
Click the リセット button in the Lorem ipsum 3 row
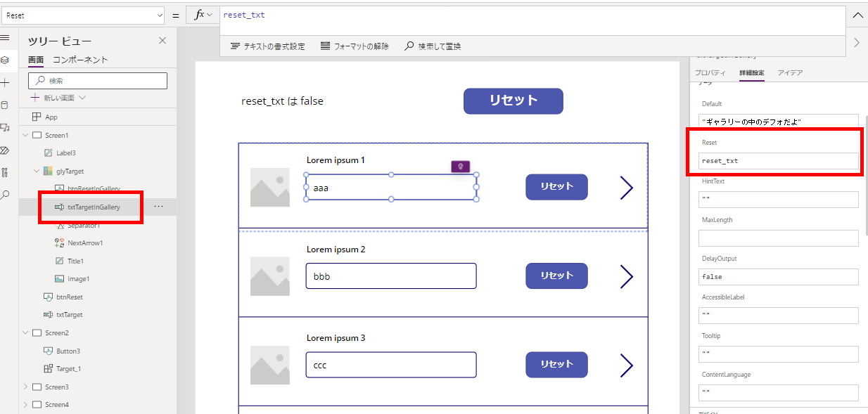pos(556,364)
